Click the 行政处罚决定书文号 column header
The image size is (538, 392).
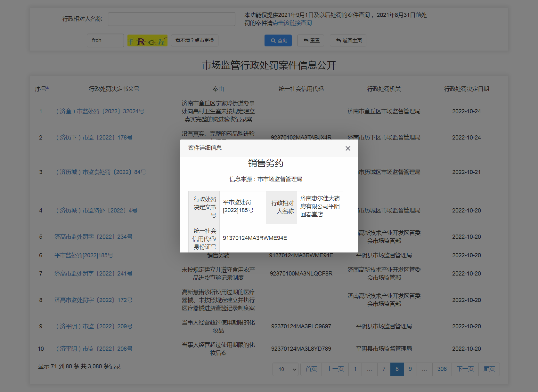coord(114,89)
